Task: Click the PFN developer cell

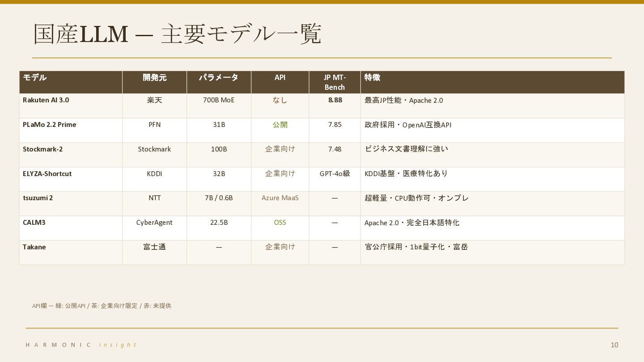Action: coord(154,130)
